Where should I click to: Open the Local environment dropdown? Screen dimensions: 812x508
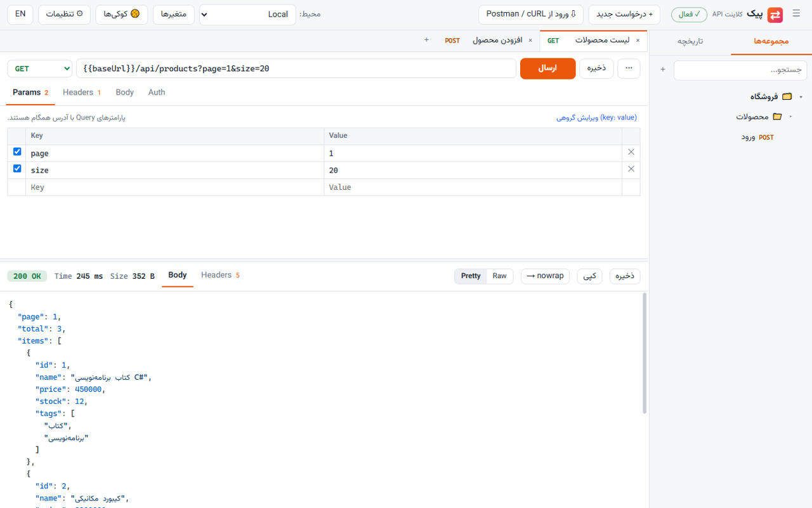click(x=247, y=15)
